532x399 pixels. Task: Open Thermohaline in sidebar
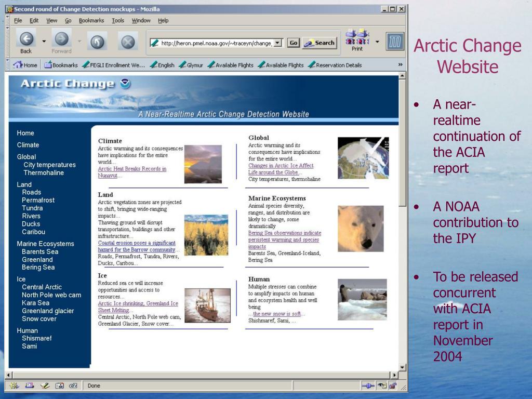tap(44, 172)
